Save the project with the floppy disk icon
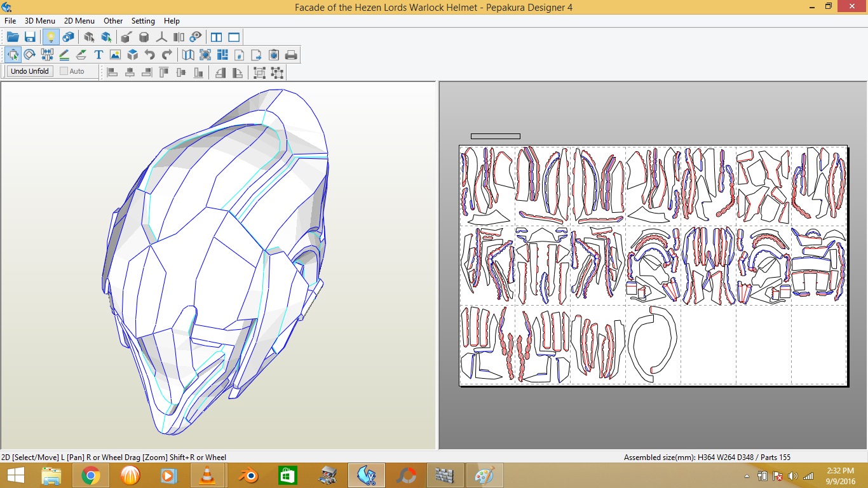This screenshot has height=488, width=868. click(30, 37)
